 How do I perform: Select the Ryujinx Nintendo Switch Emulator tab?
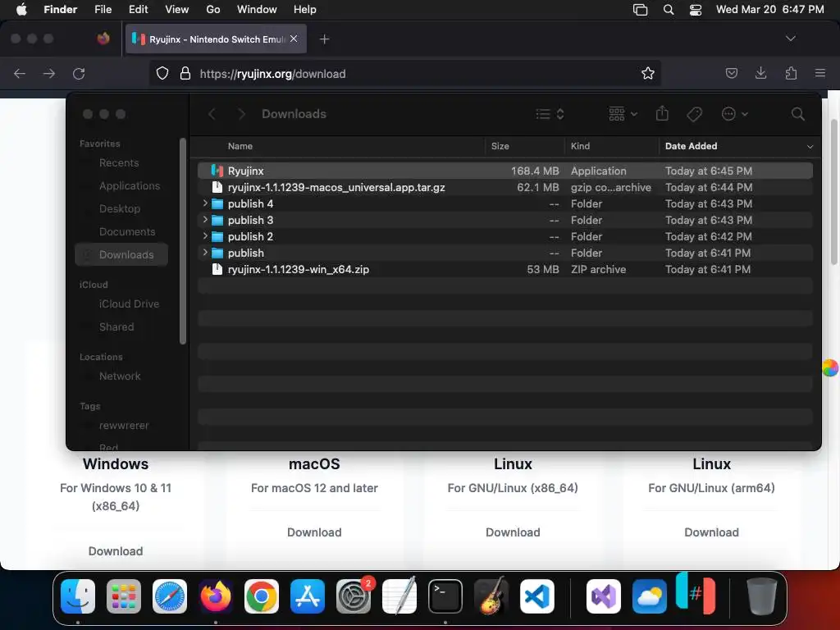pos(216,39)
